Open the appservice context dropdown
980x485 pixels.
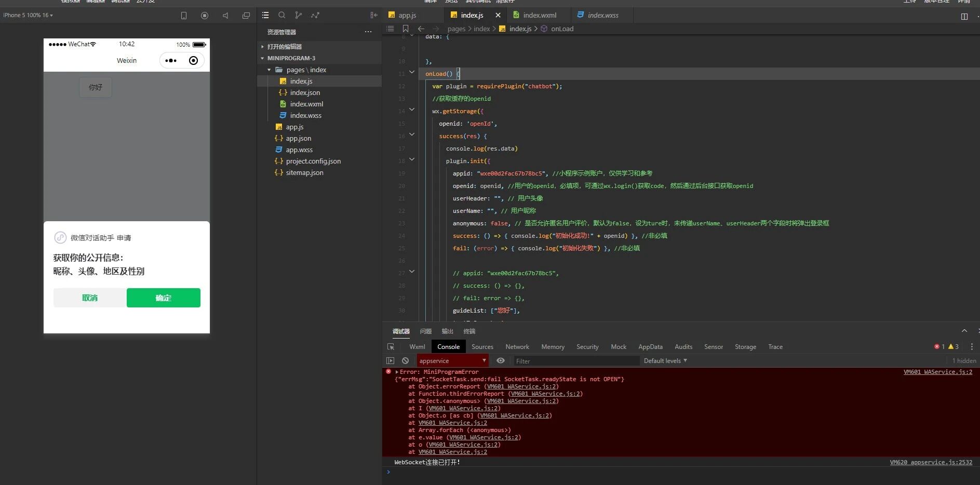click(x=452, y=360)
